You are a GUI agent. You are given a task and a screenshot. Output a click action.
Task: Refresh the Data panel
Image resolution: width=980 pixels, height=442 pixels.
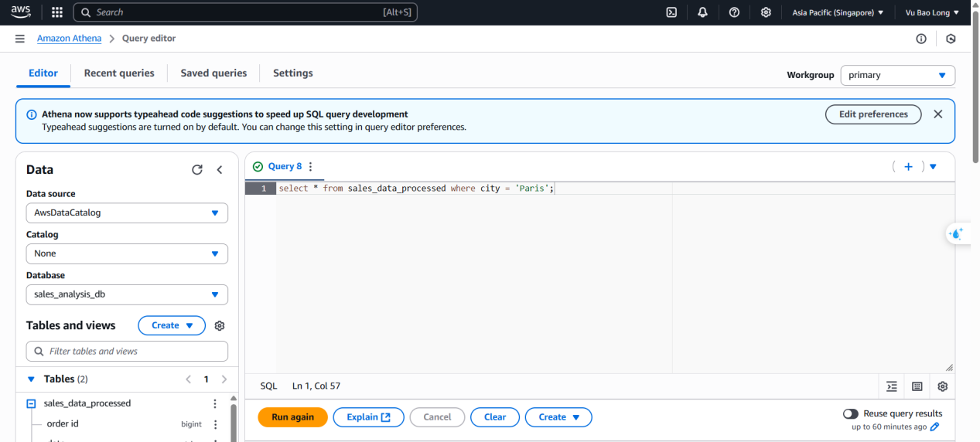(x=197, y=170)
